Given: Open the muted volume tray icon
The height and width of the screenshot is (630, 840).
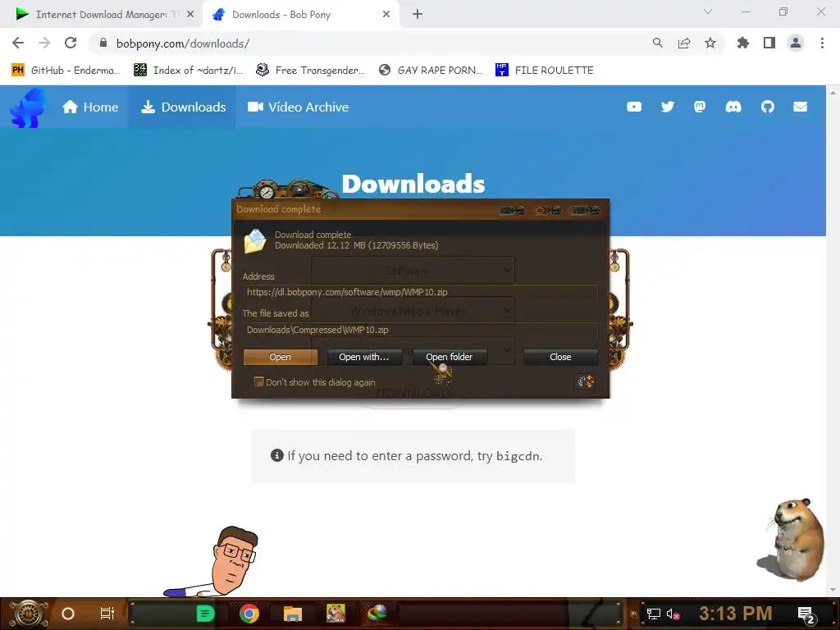Looking at the screenshot, I should pos(673,614).
